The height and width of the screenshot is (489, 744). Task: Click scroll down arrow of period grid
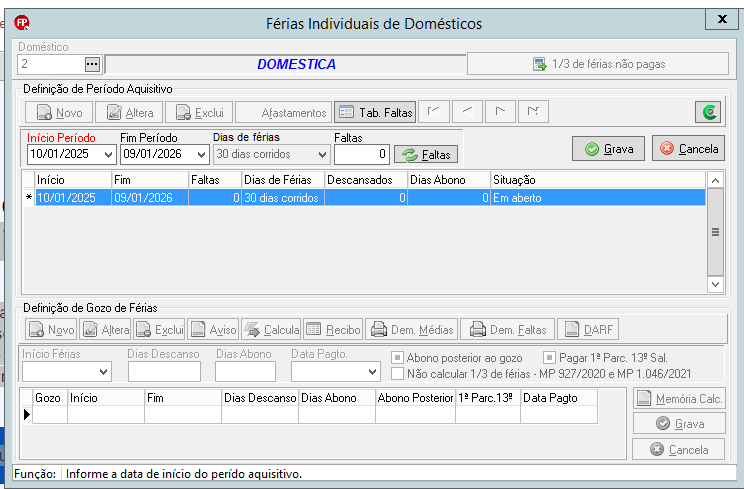[716, 285]
